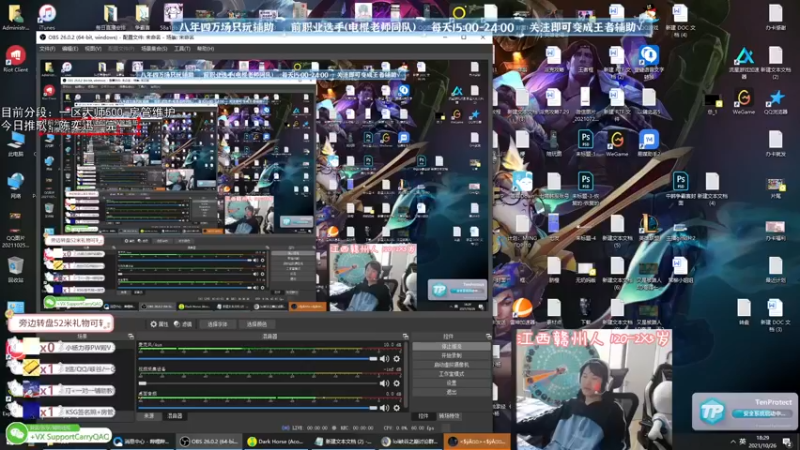Click the 滤镜 filters button
800x450 pixels.
(x=183, y=324)
